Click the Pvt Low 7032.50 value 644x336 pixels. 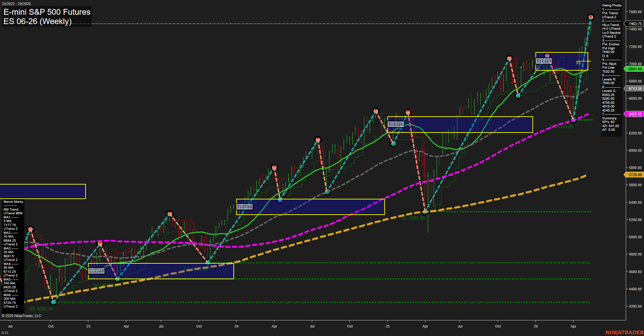coord(608,70)
